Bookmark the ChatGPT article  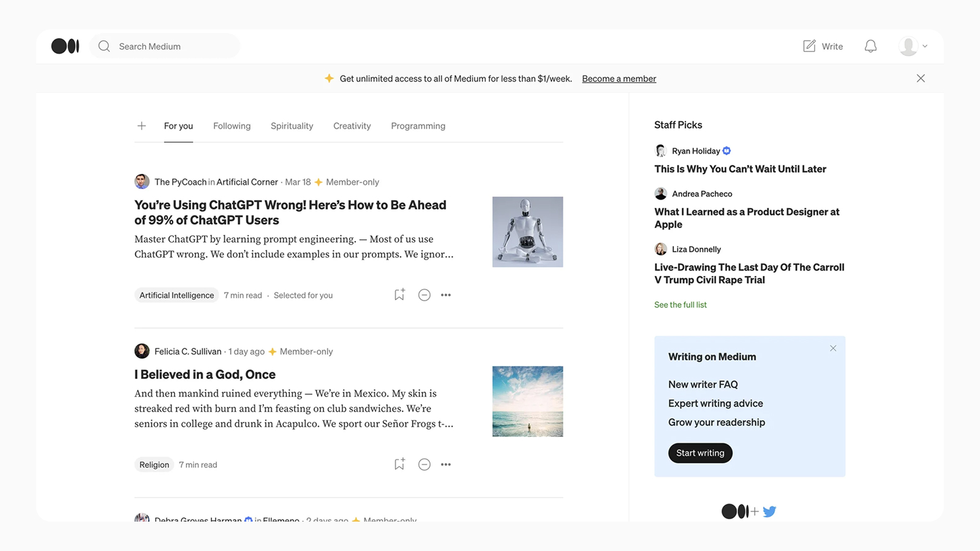pos(399,294)
